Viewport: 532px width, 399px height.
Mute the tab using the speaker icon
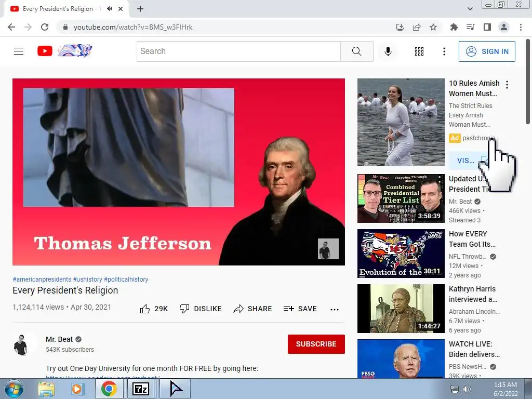(x=109, y=9)
